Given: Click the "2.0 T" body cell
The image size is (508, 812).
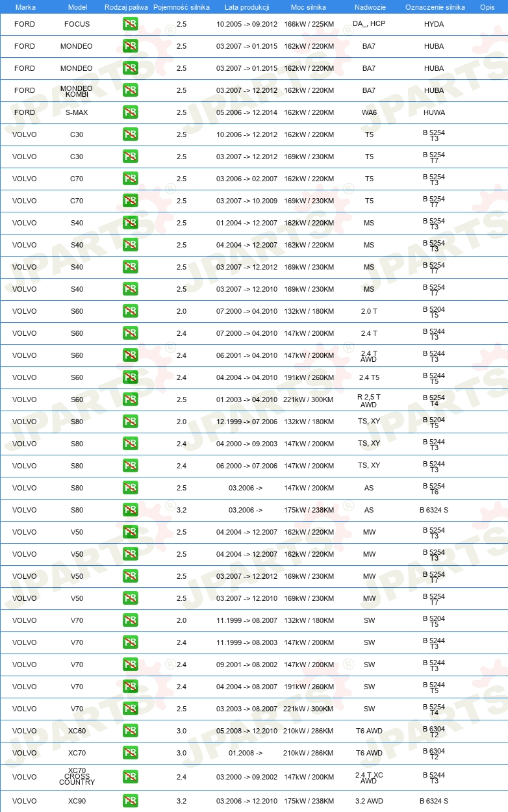Looking at the screenshot, I should point(369,311).
